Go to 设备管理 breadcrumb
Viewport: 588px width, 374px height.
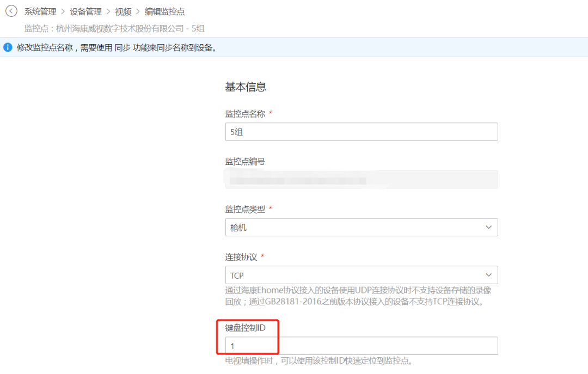click(x=86, y=11)
